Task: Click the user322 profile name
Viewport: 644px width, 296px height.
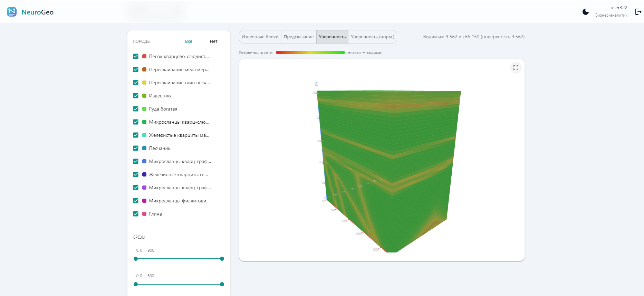Action: pos(619,8)
